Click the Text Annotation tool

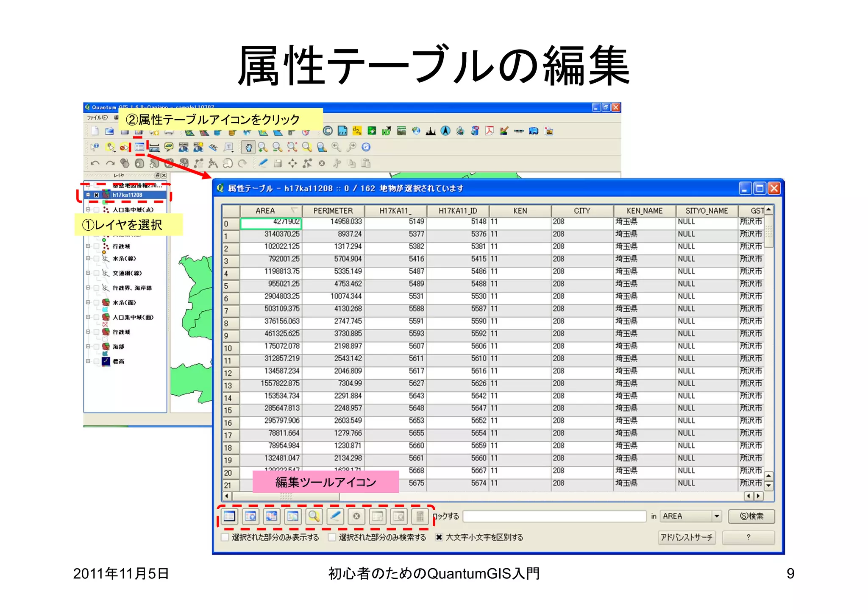pos(228,147)
